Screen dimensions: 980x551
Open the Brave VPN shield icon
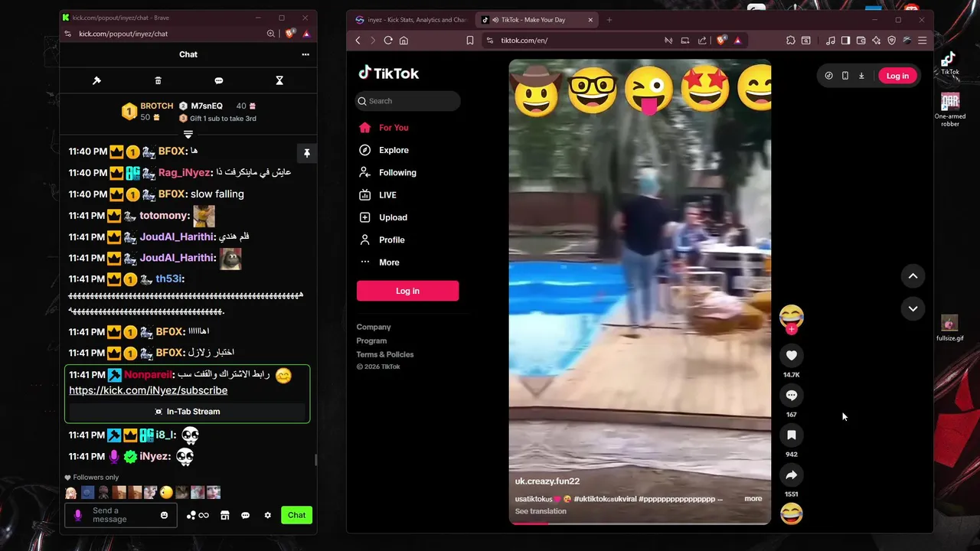point(892,41)
